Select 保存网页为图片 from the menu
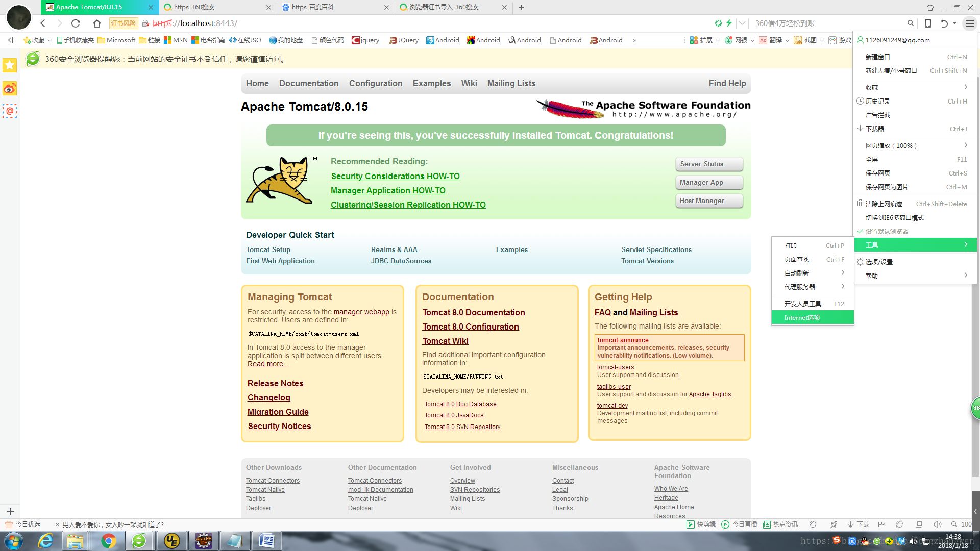This screenshot has height=551, width=980. pyautogui.click(x=915, y=187)
